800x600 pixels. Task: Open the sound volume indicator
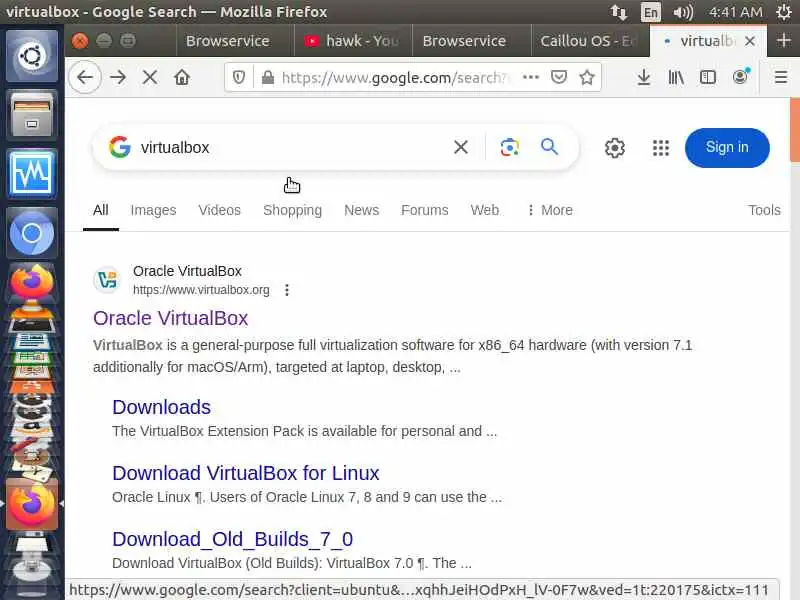click(x=683, y=12)
